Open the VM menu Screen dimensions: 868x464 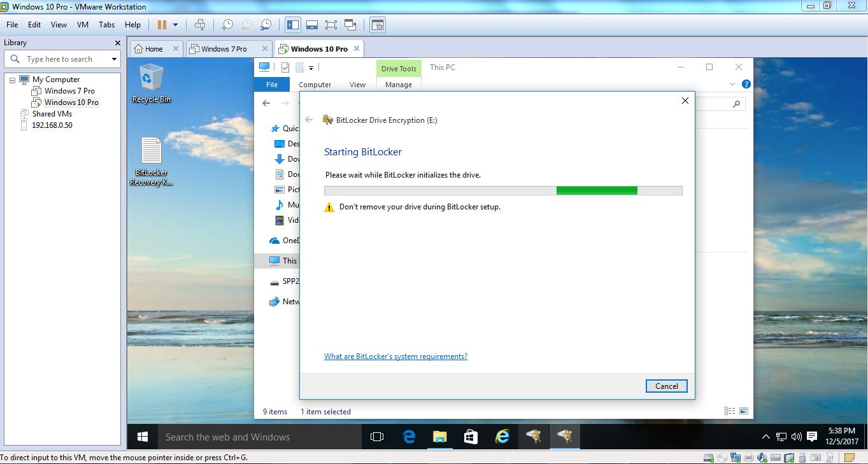pyautogui.click(x=82, y=25)
